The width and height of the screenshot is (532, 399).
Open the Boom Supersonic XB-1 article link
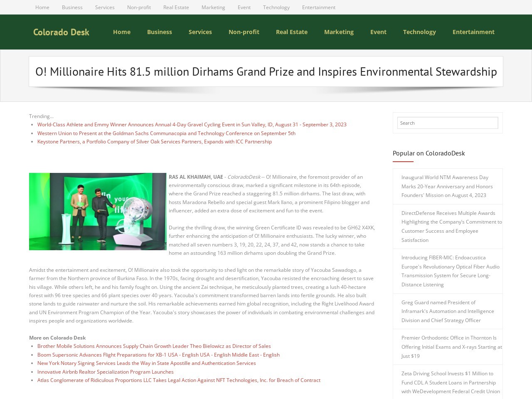click(158, 355)
